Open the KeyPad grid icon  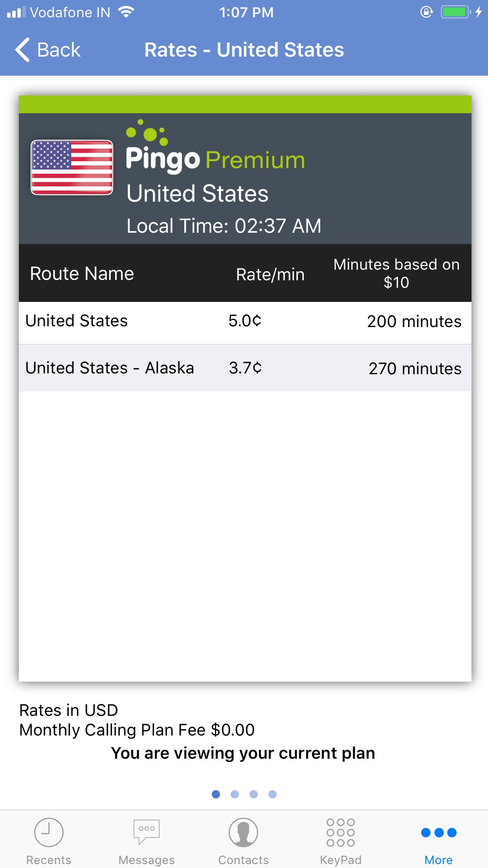coord(341,832)
